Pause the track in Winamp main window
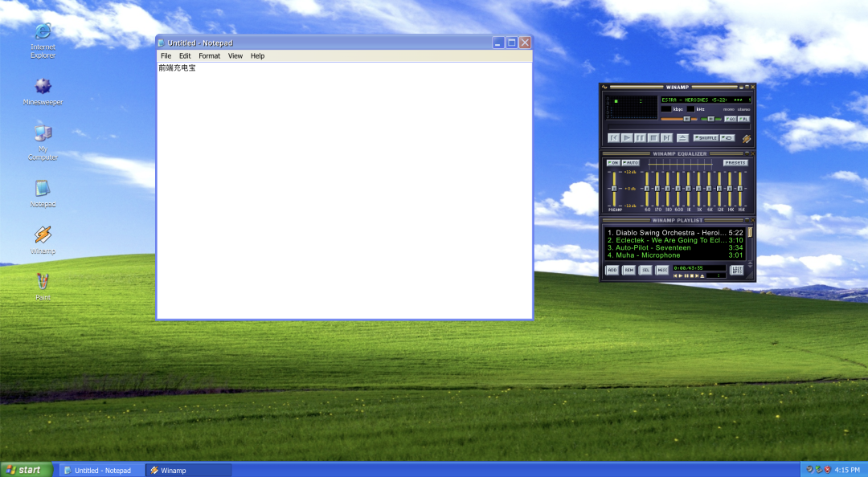 640,138
